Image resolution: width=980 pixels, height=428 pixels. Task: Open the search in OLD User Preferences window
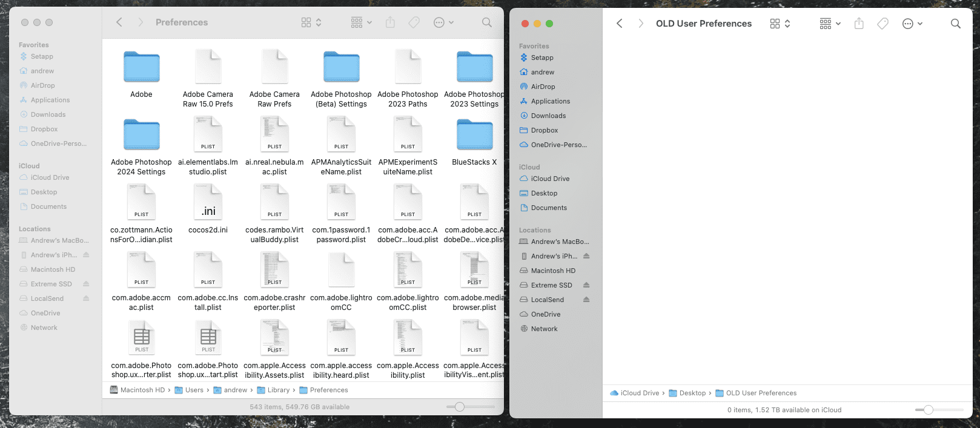[x=956, y=24]
